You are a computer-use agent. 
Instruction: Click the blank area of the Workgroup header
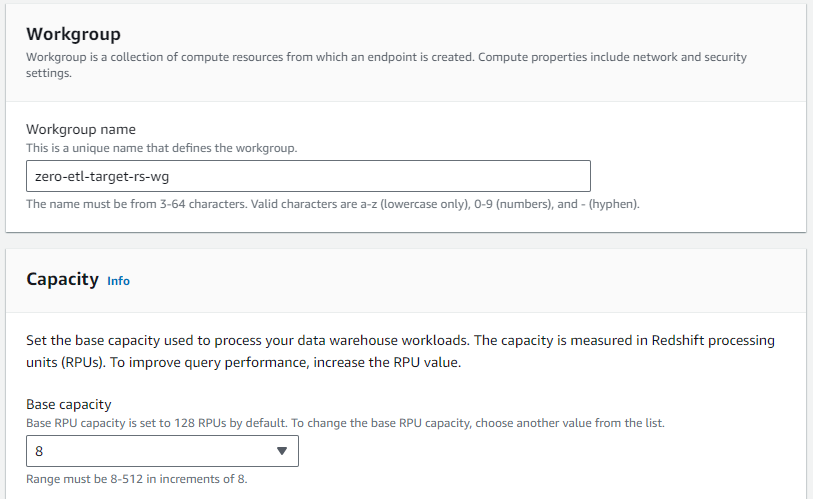point(500,30)
